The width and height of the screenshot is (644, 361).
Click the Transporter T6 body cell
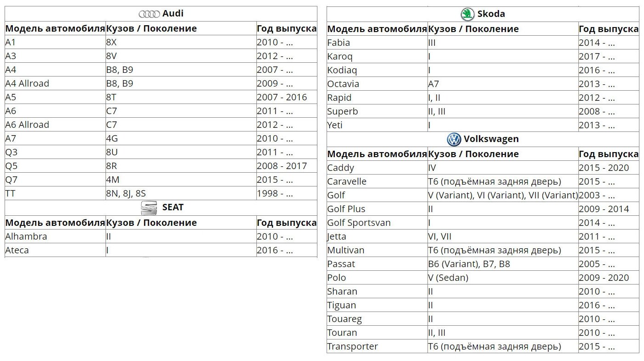[503, 346]
